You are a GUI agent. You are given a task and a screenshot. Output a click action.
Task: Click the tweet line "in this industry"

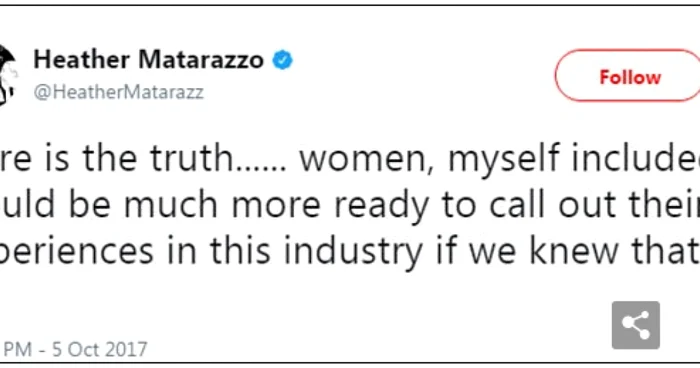pyautogui.click(x=350, y=251)
